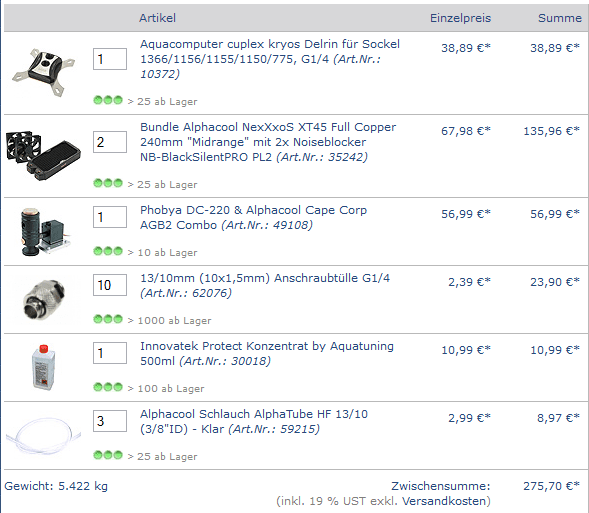Click quantity field showing 2 for NexXxoS bundle
The width and height of the screenshot is (589, 513).
110,142
